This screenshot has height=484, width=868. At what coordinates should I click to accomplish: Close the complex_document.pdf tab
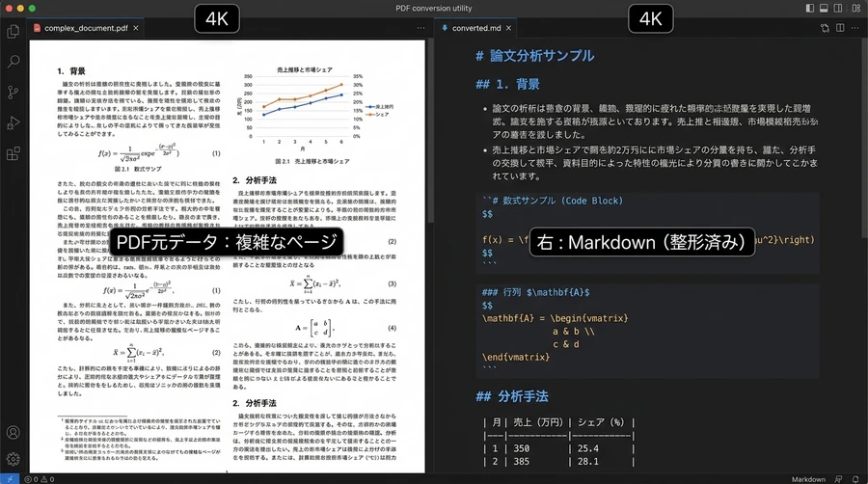136,28
